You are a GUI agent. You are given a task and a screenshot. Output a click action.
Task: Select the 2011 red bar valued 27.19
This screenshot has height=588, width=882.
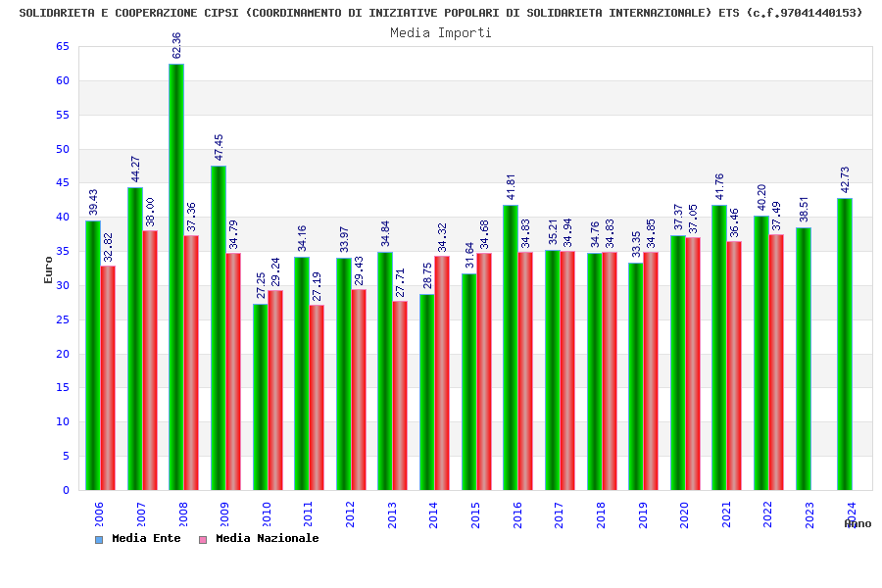click(x=317, y=397)
